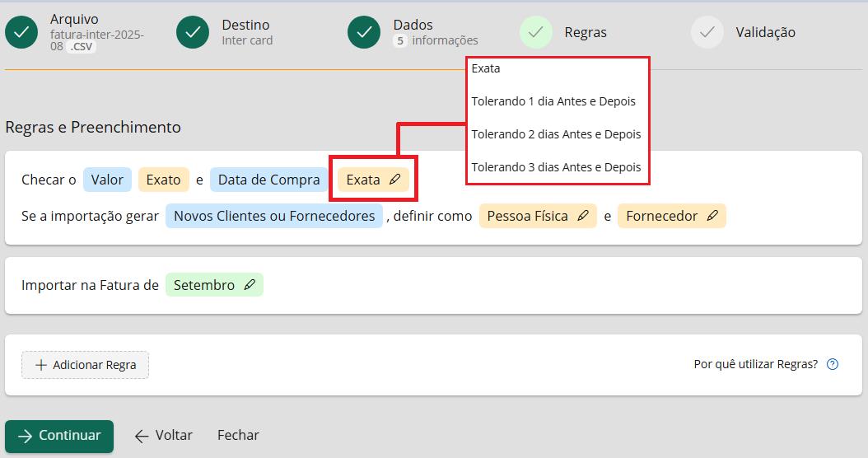Screen dimensions: 868x458
Task: Click the Regras step checkmark icon
Action: [x=536, y=32]
